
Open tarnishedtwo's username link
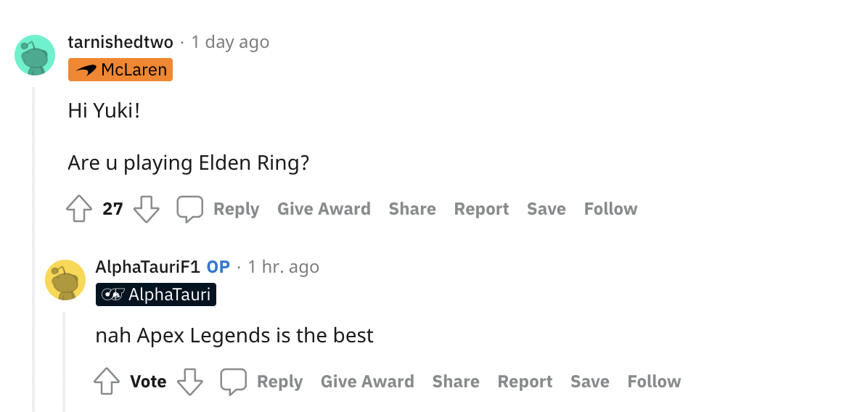click(x=120, y=42)
